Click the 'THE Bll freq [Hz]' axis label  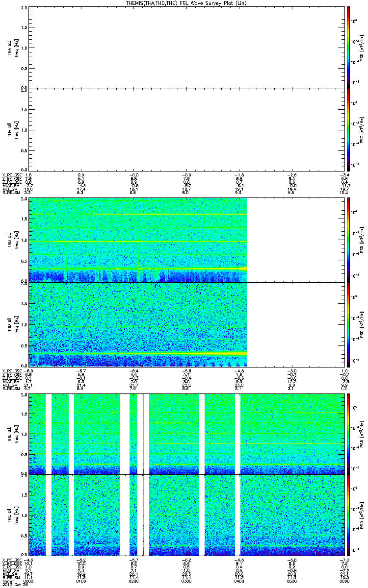(13, 515)
